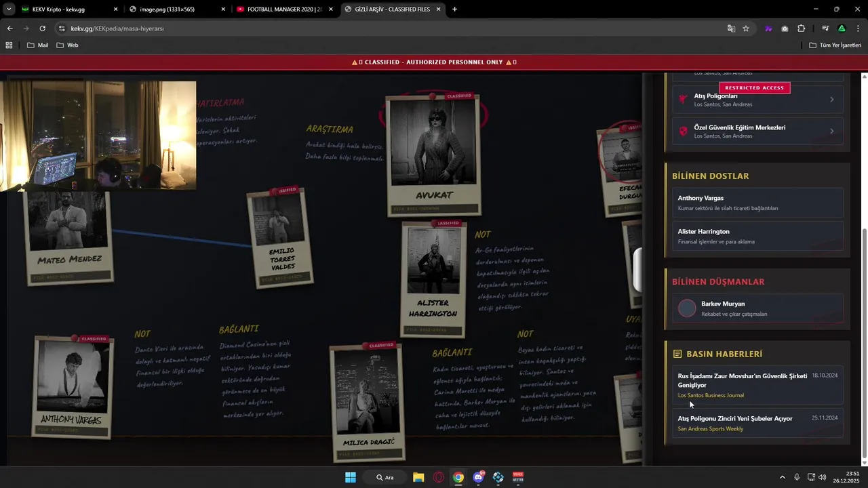
Task: Open Barkev Muryan enemy entry
Action: (x=757, y=308)
